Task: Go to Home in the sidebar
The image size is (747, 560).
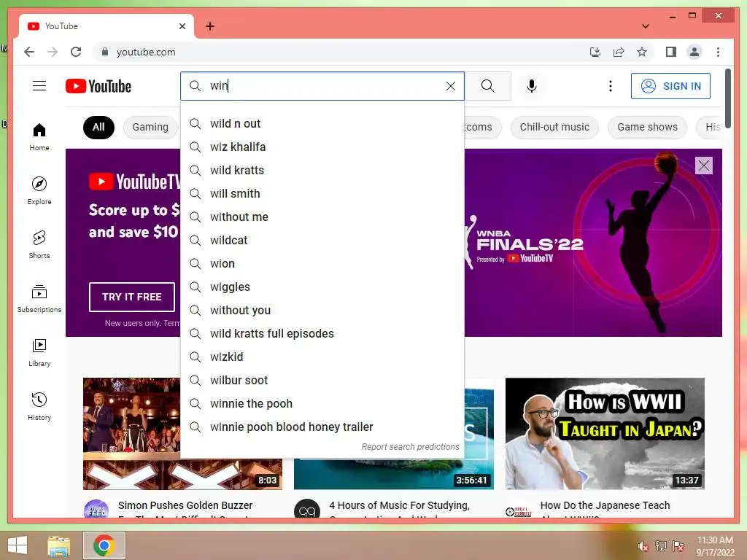Action: pos(39,137)
